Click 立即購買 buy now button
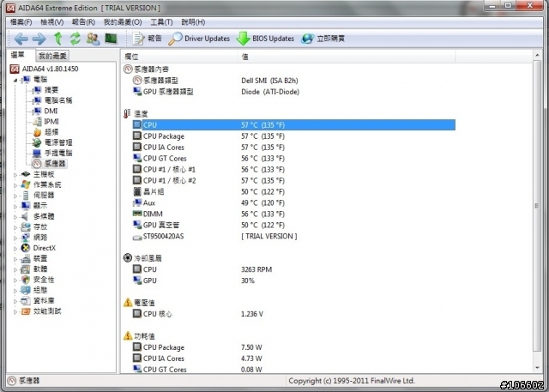 (323, 39)
